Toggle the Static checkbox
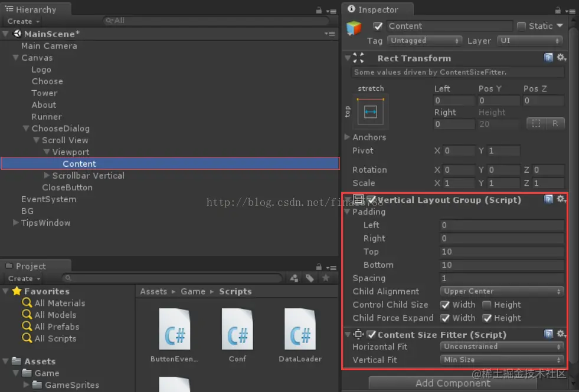This screenshot has width=579, height=392. click(521, 26)
